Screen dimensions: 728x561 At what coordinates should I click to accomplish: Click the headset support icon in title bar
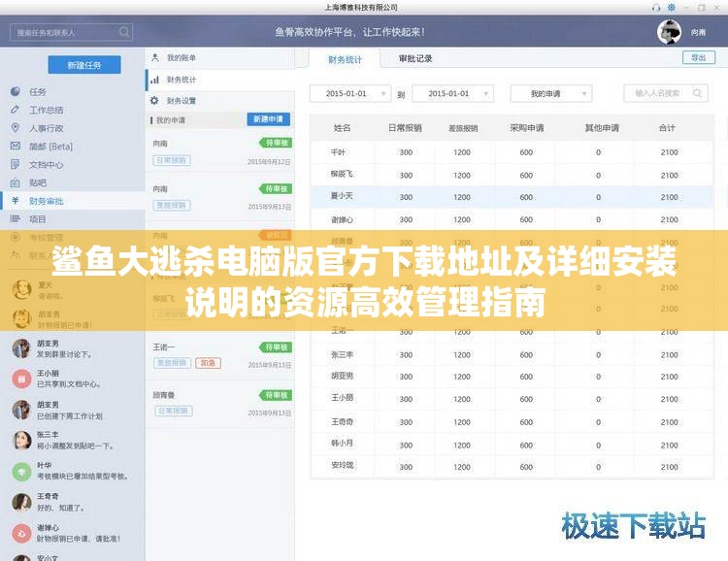pos(656,8)
